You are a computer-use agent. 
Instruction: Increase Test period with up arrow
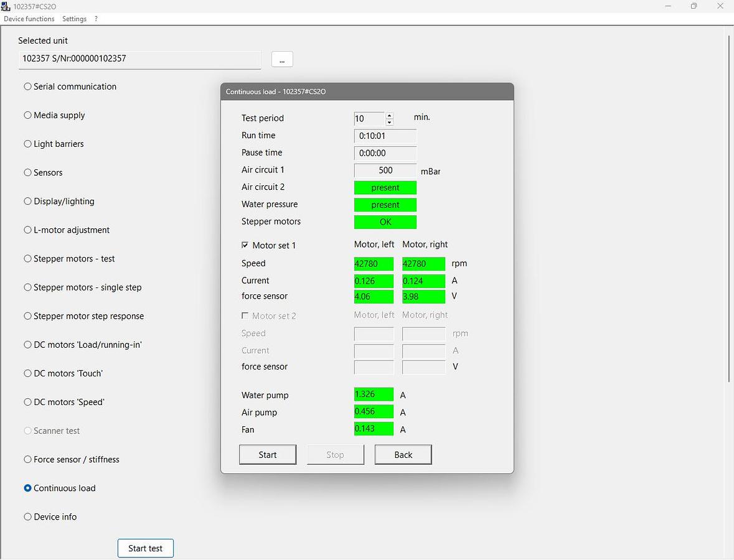point(390,115)
